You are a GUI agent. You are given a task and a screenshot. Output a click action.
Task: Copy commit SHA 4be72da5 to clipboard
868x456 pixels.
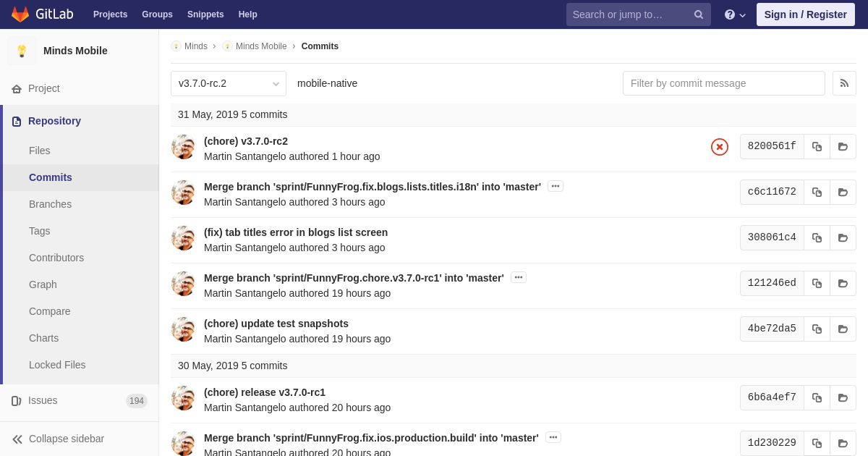tap(817, 329)
